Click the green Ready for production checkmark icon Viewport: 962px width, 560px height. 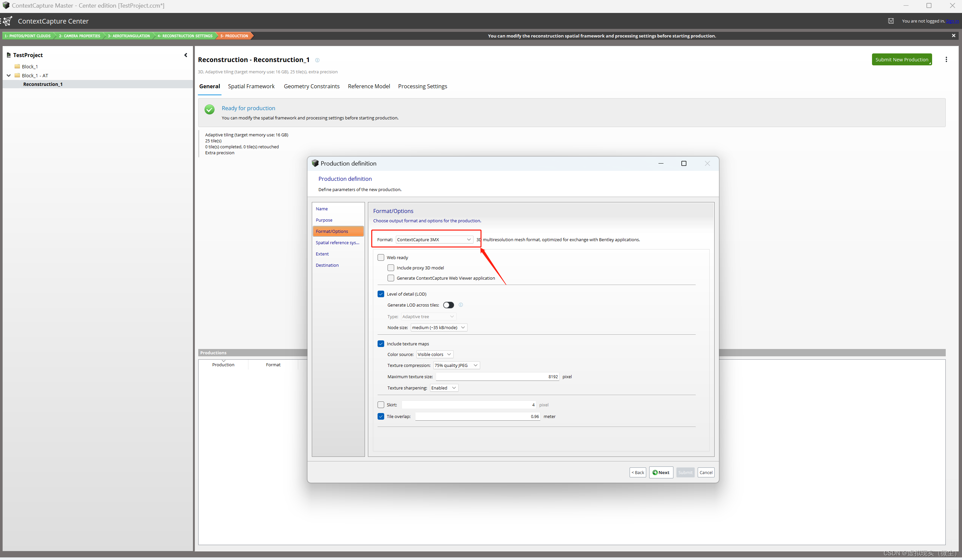click(209, 109)
